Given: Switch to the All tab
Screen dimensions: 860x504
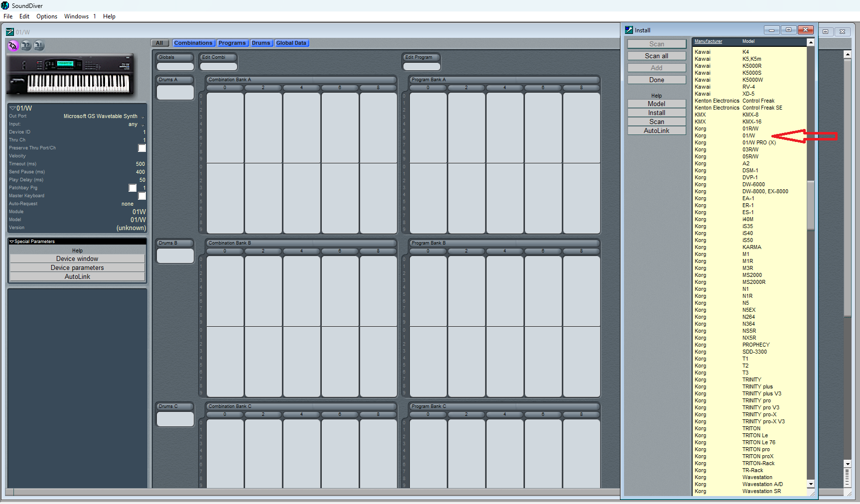Looking at the screenshot, I should pos(160,43).
